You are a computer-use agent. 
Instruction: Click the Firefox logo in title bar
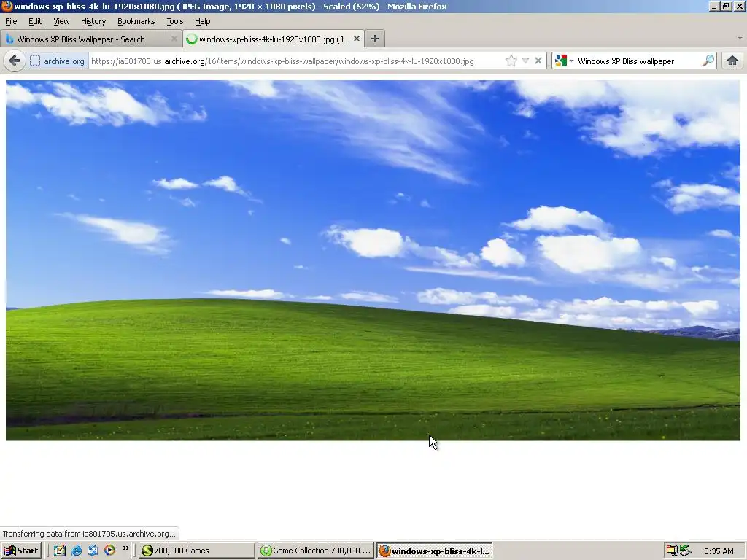pyautogui.click(x=7, y=6)
